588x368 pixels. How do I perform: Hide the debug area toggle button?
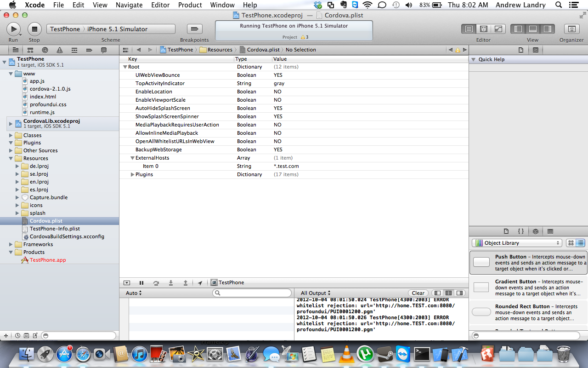(x=127, y=283)
